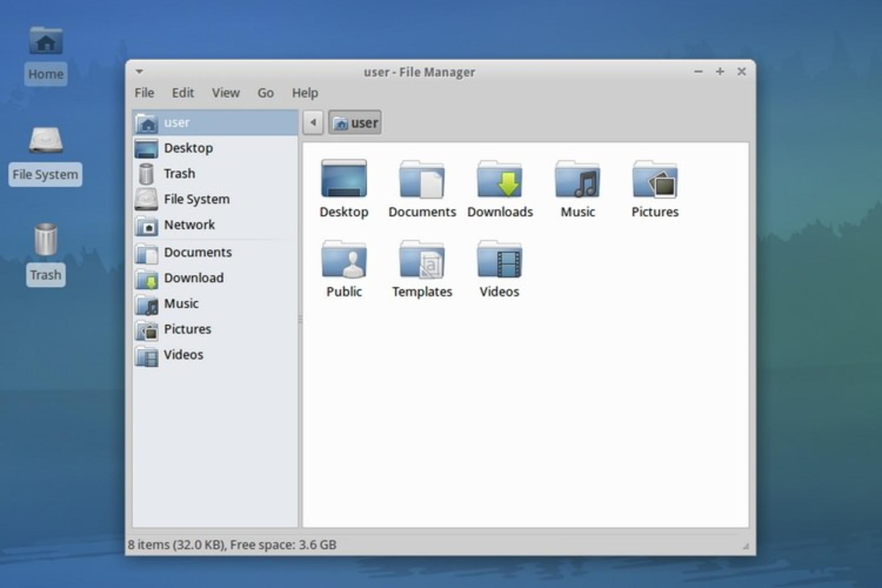
Task: Open the View menu
Action: click(x=226, y=93)
